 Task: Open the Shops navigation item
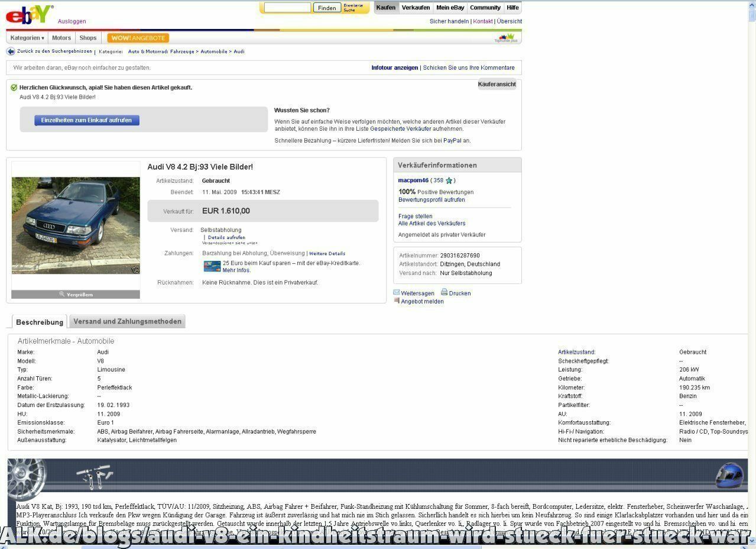[88, 38]
